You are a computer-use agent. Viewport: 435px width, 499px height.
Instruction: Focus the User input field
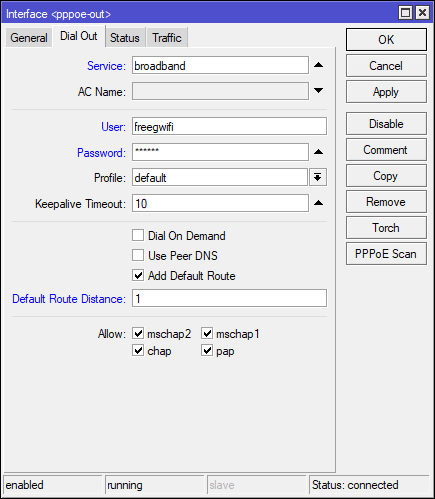[x=229, y=126]
